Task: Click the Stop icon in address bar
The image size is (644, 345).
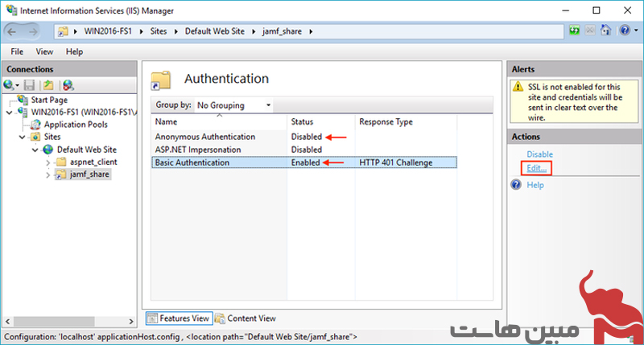Action: click(x=590, y=31)
